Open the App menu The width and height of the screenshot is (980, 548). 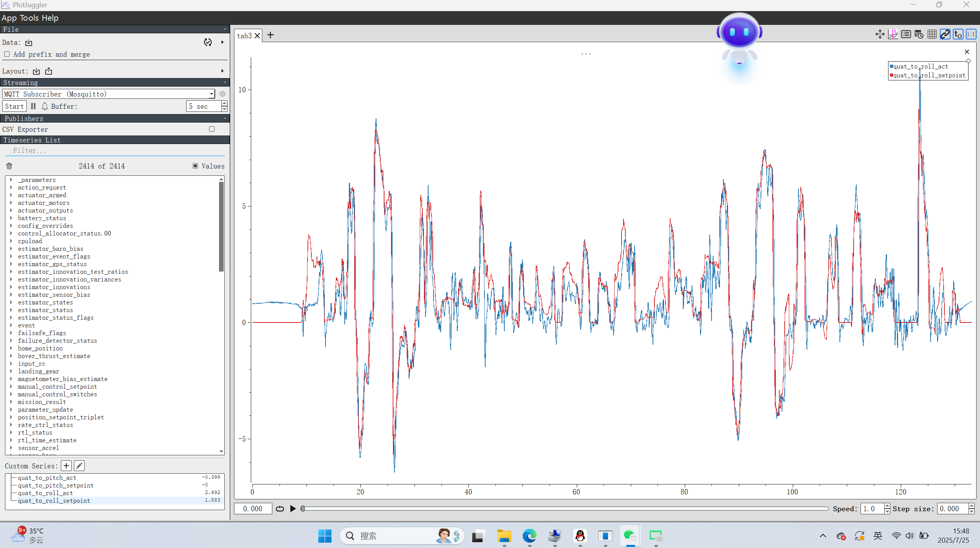9,18
